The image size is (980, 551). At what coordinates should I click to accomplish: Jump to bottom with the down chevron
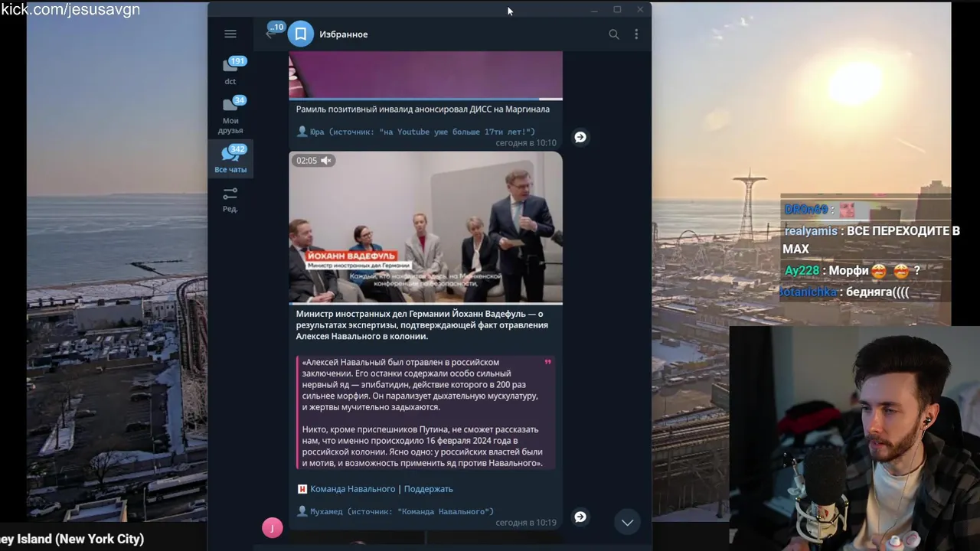(627, 523)
